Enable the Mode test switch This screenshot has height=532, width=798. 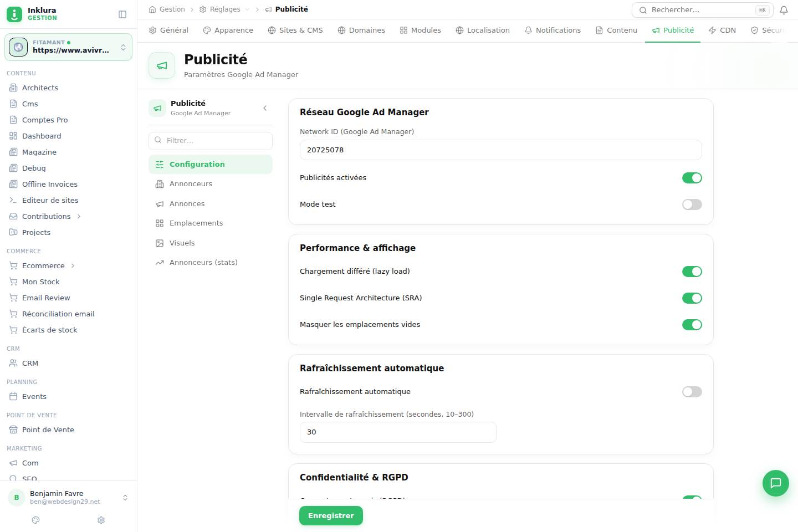pos(692,204)
